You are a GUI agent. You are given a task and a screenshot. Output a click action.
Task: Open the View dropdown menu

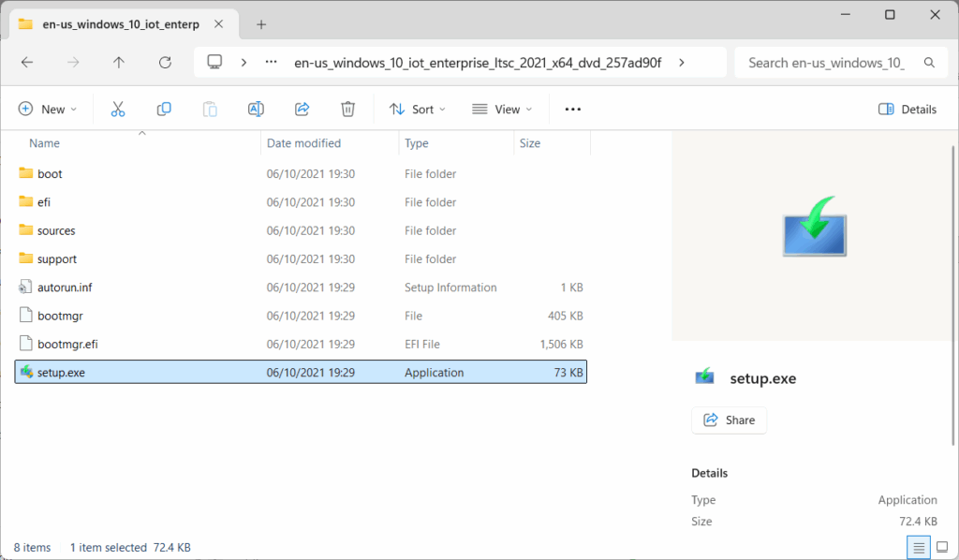point(502,110)
